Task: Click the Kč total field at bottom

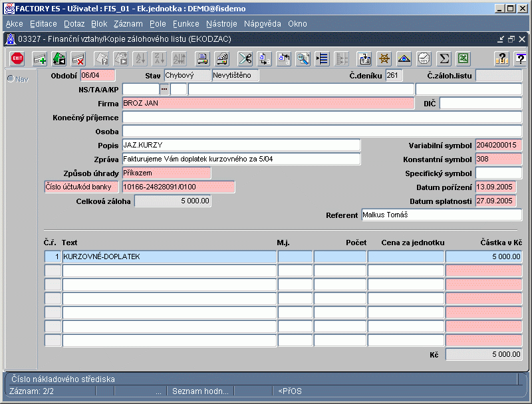Action: 483,354
